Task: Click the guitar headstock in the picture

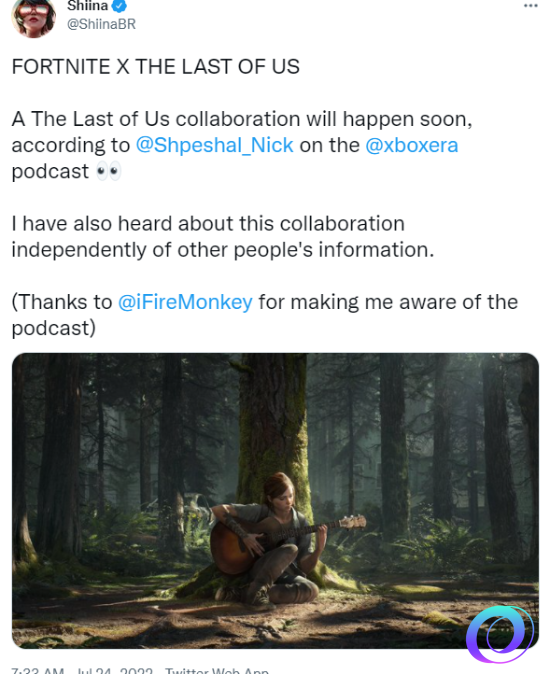Action: 352,523
